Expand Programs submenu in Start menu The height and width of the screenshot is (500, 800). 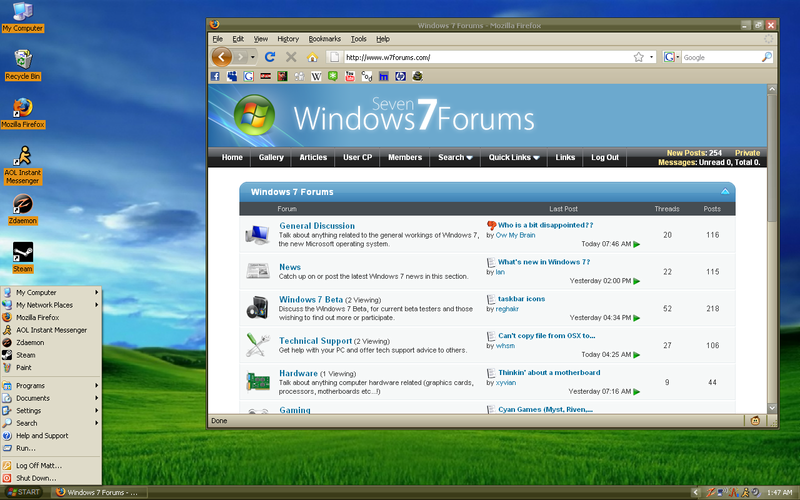[51, 386]
